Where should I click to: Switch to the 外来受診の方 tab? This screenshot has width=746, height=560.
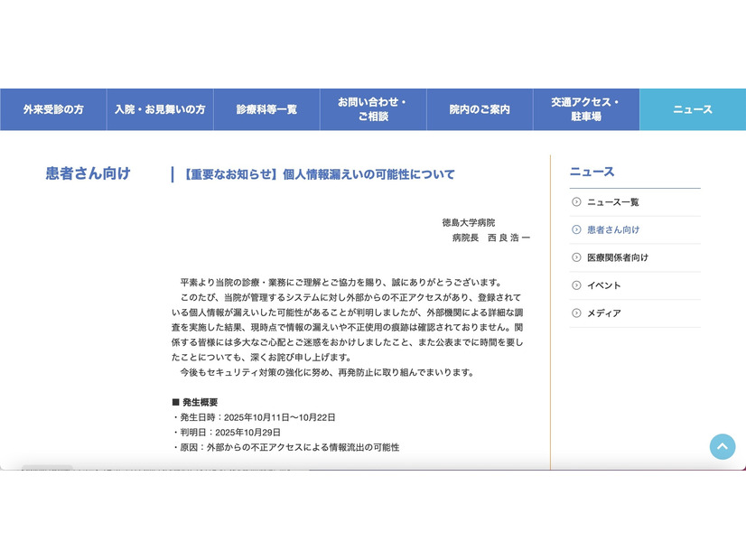click(x=52, y=109)
